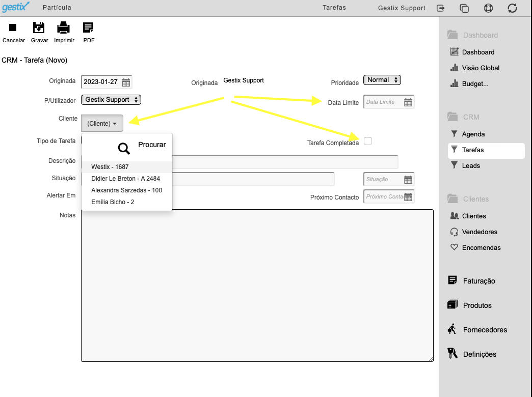Open Encomendas in sidebar
Screen dimensions: 532x397
[x=481, y=247]
